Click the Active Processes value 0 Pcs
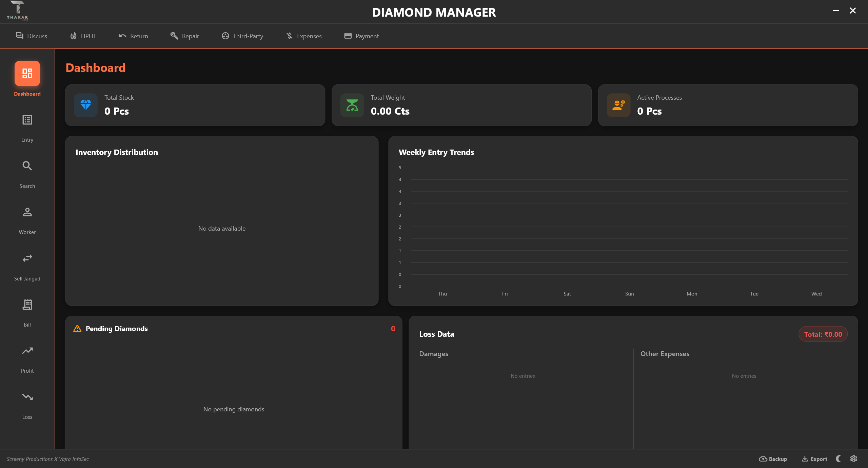The image size is (868, 468). 649,111
